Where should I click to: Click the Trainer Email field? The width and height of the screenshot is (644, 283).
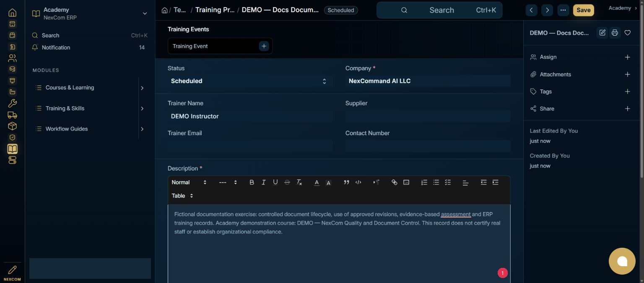[250, 146]
